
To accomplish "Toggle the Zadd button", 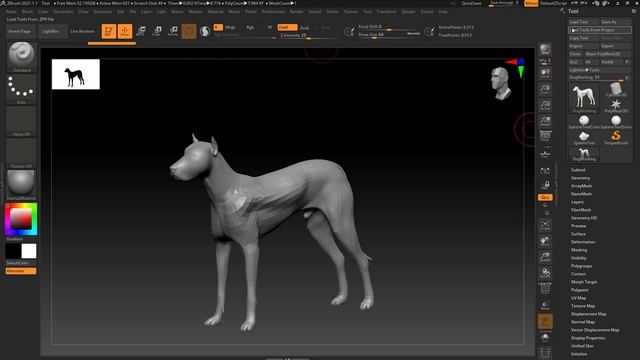I will [x=287, y=27].
